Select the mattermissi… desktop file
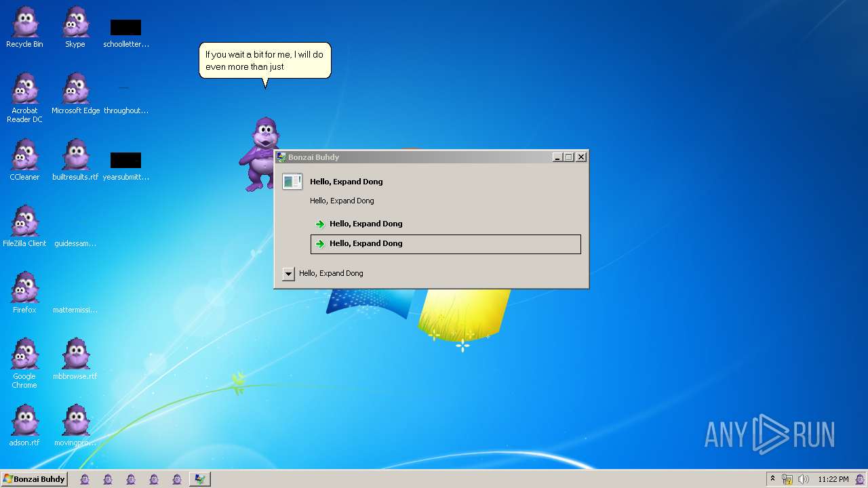This screenshot has width=868, height=488. click(x=75, y=309)
